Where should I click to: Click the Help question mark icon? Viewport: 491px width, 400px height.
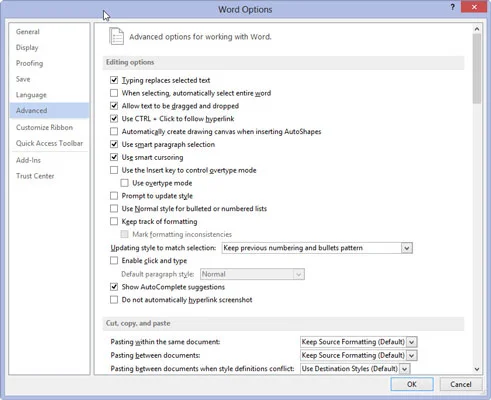(452, 7)
